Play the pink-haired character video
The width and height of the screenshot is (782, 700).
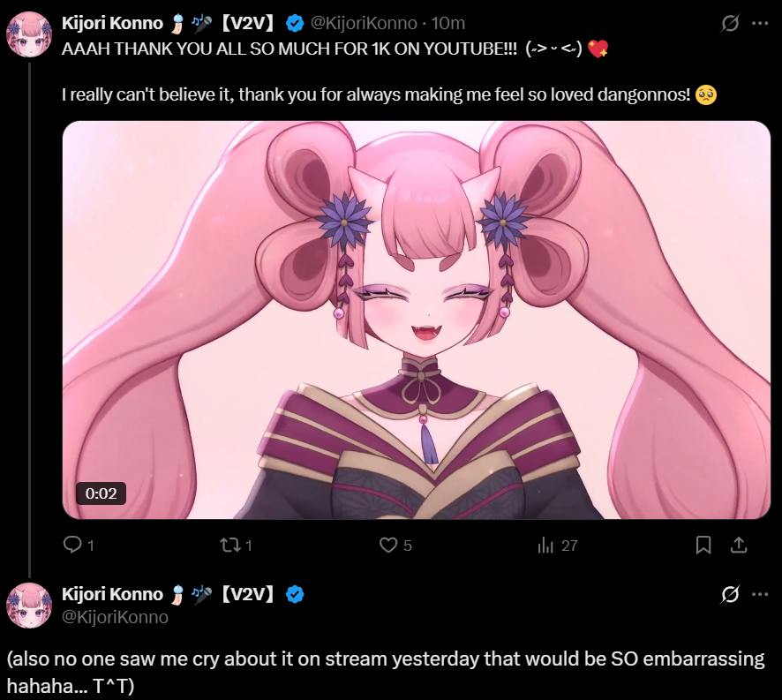coord(417,320)
